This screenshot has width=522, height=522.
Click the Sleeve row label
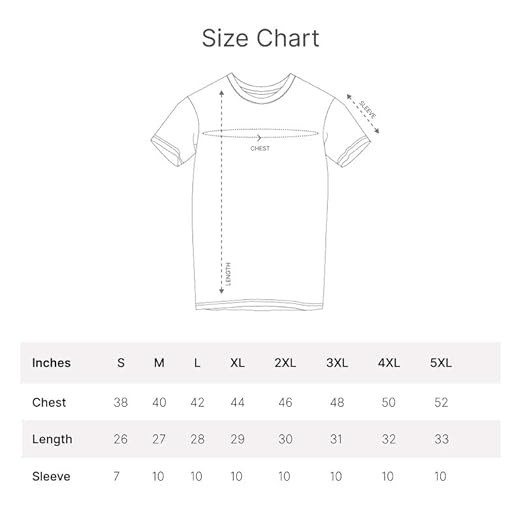tap(51, 476)
